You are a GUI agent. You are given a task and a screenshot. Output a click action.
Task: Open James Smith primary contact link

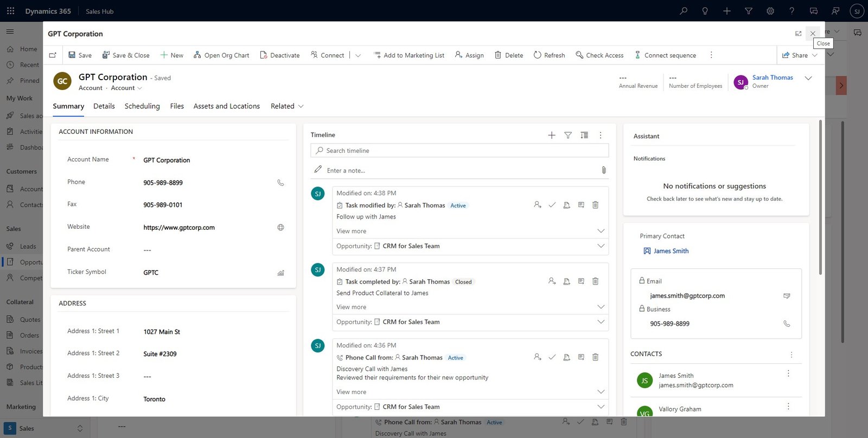[671, 251]
